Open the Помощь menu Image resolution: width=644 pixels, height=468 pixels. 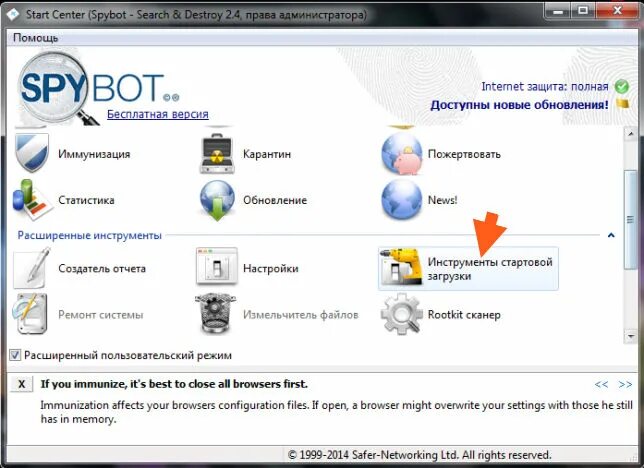click(36, 38)
